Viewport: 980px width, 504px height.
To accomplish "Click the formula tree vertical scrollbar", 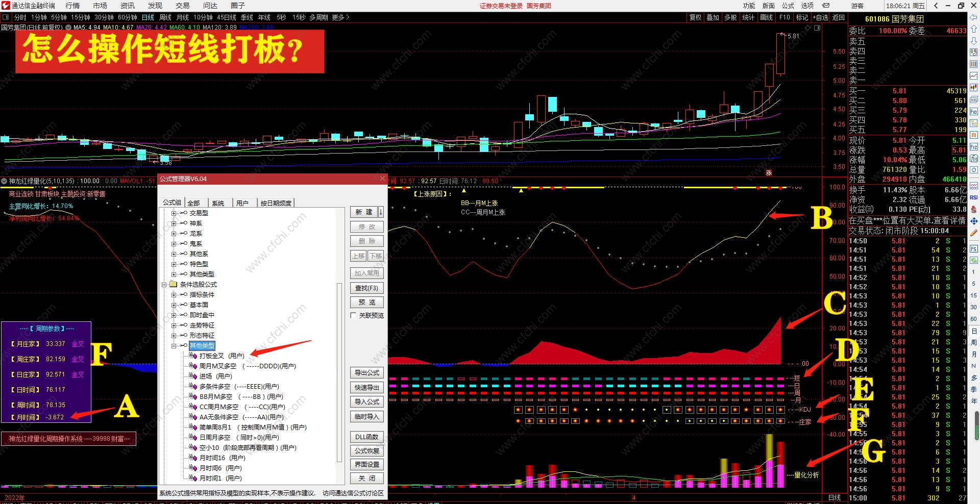I will [x=339, y=372].
